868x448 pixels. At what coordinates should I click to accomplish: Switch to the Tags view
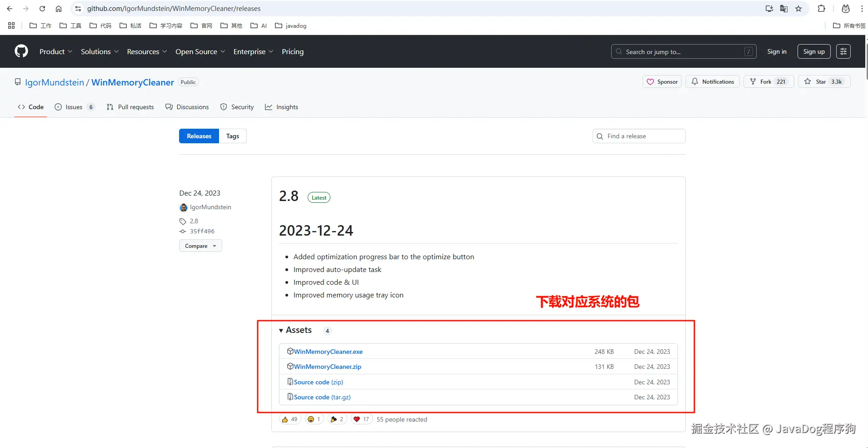point(233,136)
